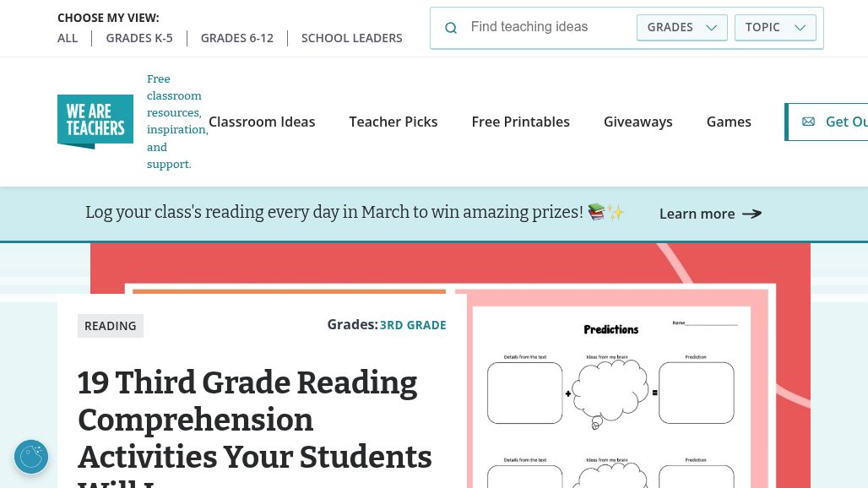Click the Learn more arrow icon
The width and height of the screenshot is (868, 488).
coord(751,214)
